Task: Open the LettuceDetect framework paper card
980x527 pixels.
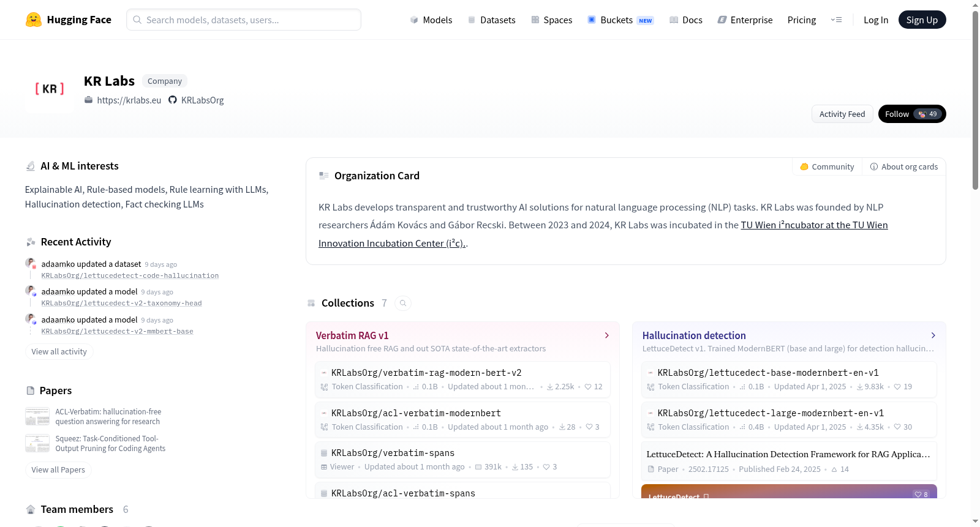Action: [x=789, y=461]
